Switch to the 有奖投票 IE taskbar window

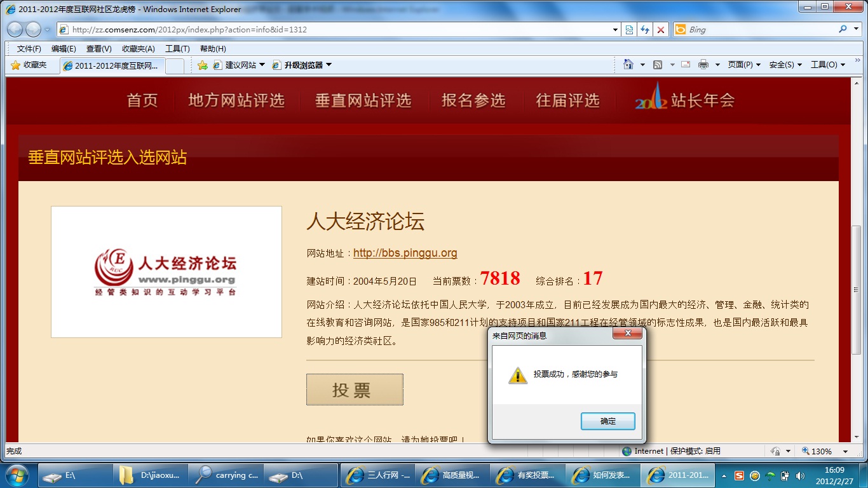[528, 475]
